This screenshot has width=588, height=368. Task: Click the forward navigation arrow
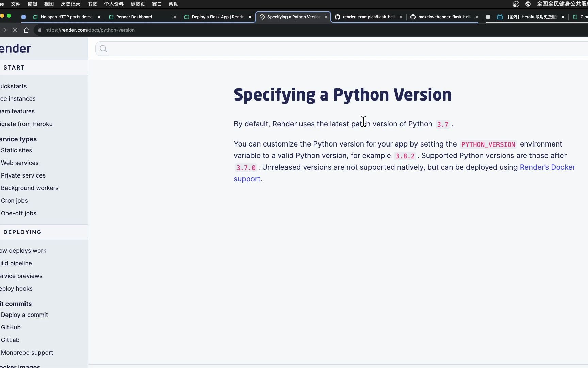click(x=4, y=30)
